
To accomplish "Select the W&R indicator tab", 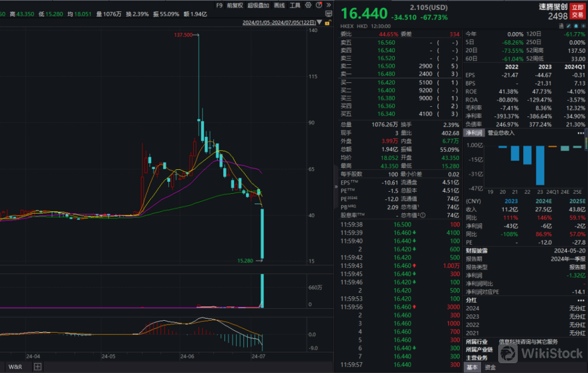I will pos(14,366).
